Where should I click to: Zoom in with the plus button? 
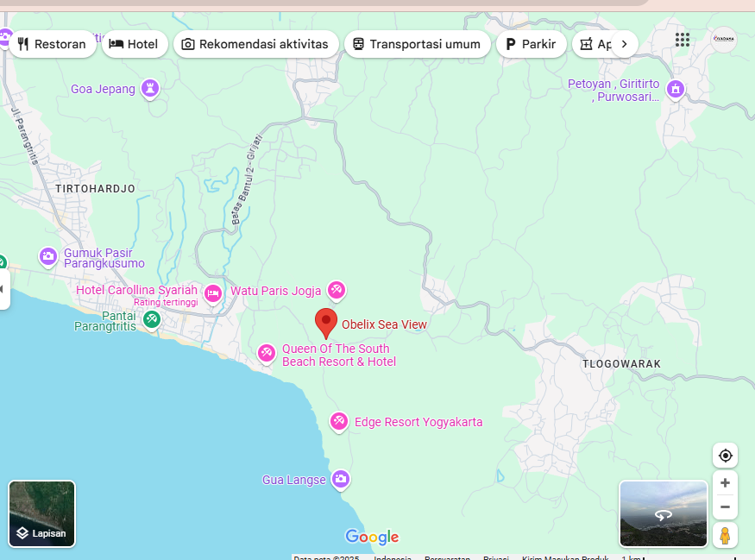(x=725, y=483)
